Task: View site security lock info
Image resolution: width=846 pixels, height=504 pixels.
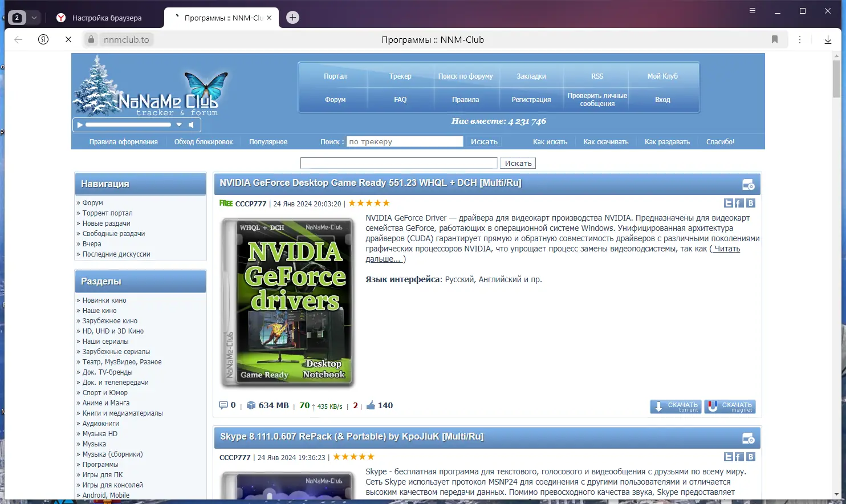Action: (x=91, y=39)
